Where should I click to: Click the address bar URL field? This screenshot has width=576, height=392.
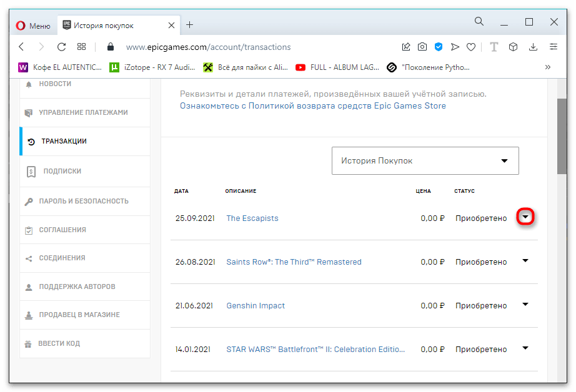tap(250, 47)
